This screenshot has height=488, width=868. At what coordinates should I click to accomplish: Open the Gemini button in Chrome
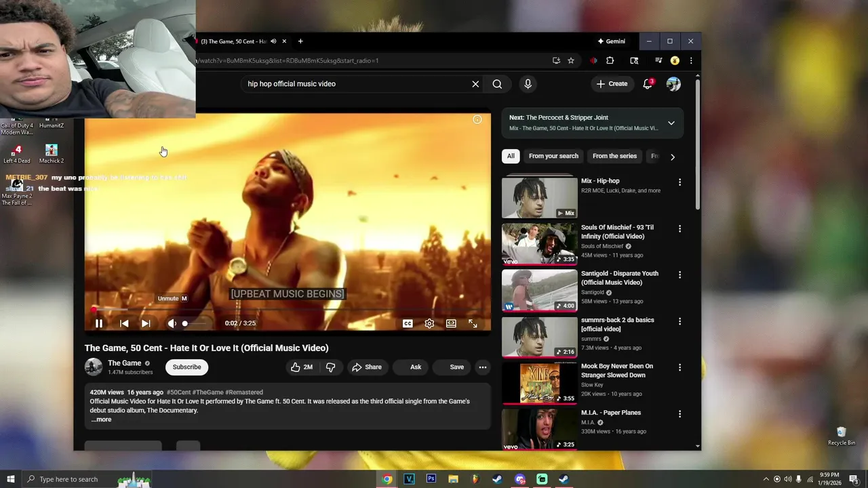(x=612, y=41)
